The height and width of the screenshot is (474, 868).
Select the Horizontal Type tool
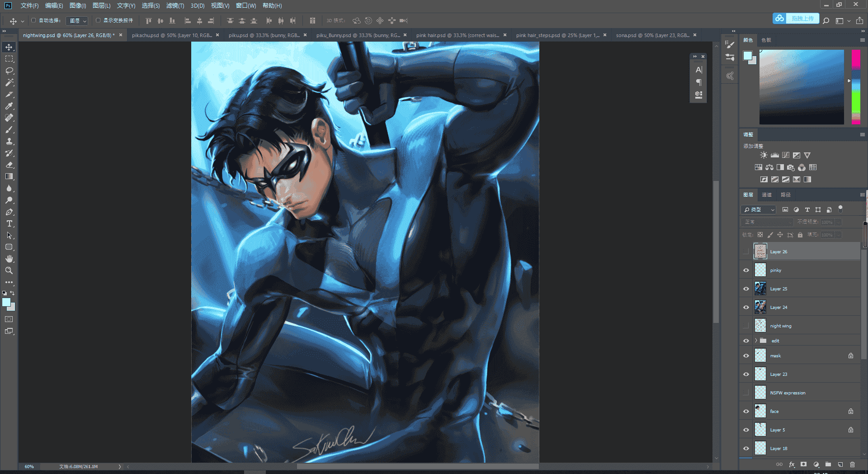click(9, 223)
